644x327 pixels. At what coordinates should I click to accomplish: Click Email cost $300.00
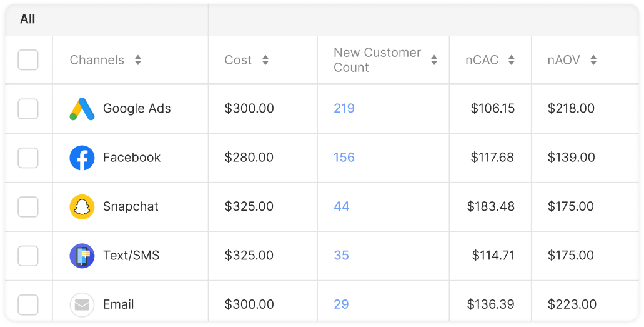click(249, 304)
